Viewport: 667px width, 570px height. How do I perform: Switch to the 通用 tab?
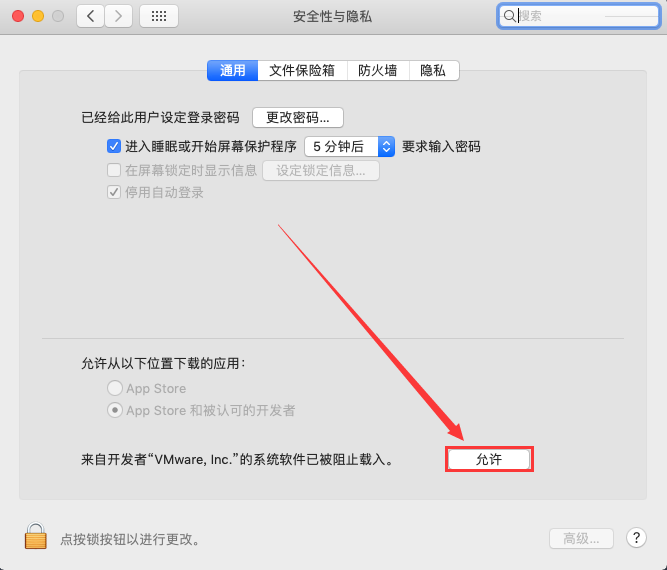click(x=232, y=70)
